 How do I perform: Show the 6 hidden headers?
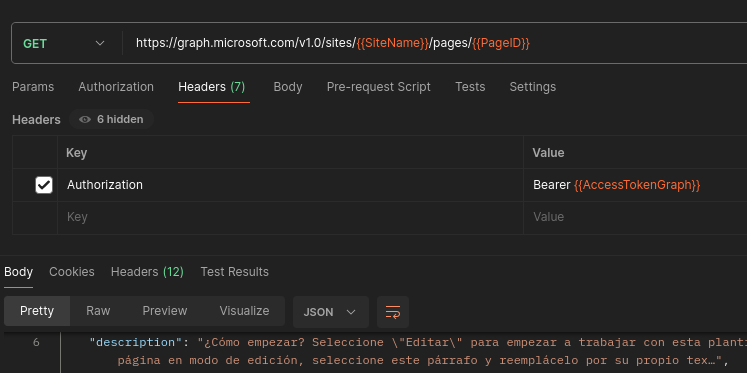click(111, 119)
